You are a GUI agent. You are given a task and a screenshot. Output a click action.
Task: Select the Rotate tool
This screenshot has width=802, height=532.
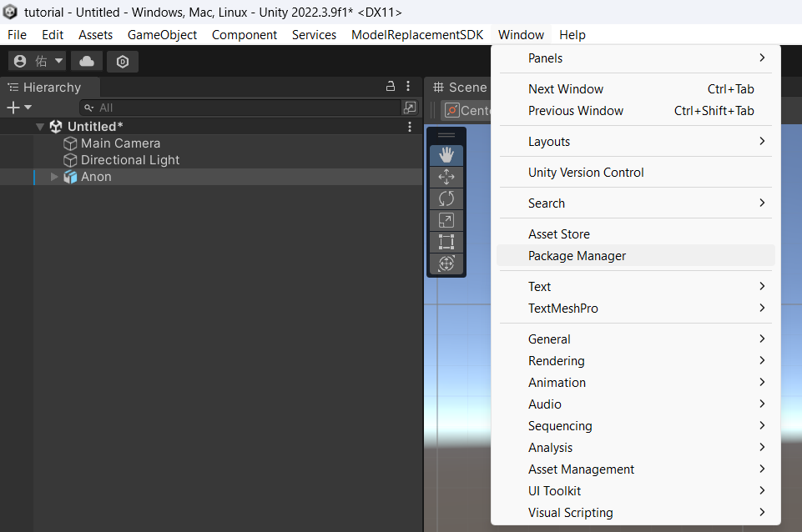click(x=446, y=198)
